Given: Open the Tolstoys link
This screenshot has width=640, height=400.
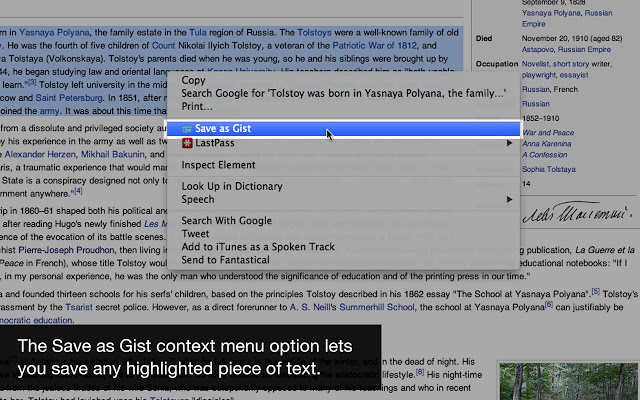Looking at the screenshot, I should [314, 33].
